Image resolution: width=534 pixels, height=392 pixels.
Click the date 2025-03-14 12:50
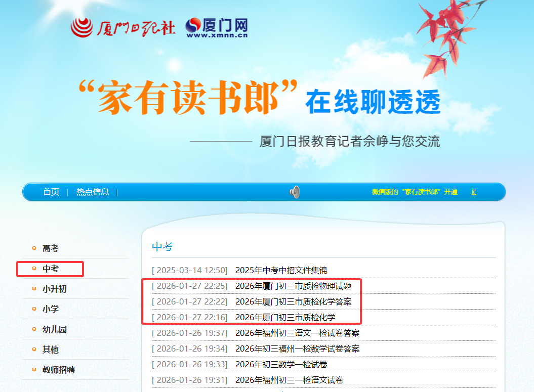(x=190, y=270)
